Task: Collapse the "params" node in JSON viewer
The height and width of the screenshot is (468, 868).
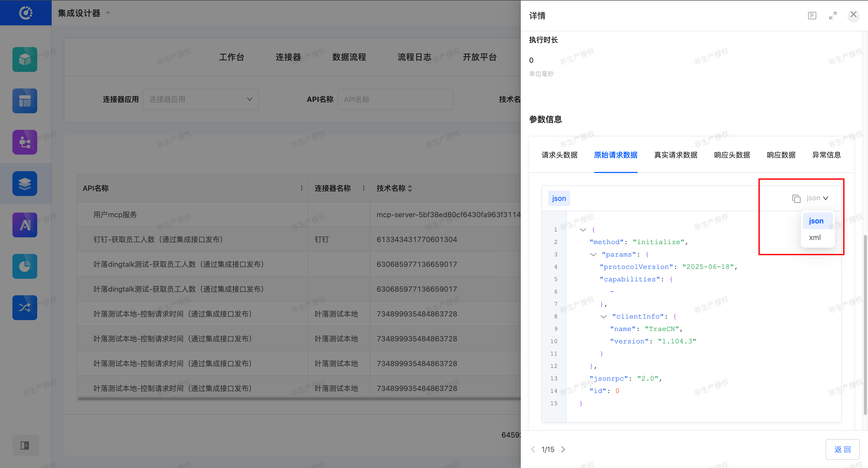Action: (x=593, y=255)
